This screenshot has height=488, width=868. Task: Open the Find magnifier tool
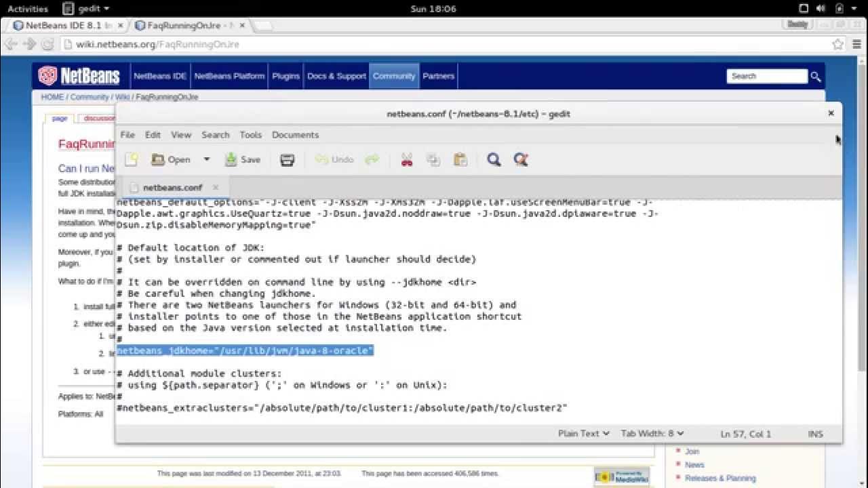[494, 159]
